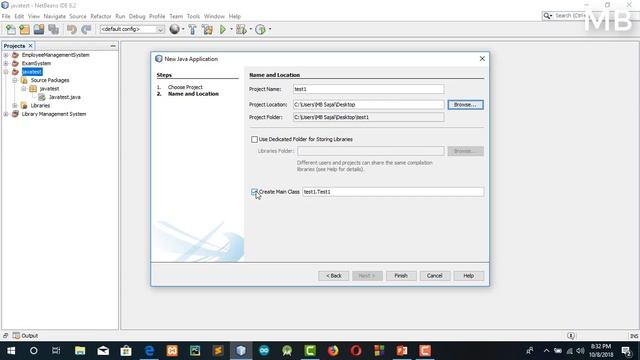Click the Help button in the dialog
Viewport: 640px width, 360px height.
tap(469, 276)
